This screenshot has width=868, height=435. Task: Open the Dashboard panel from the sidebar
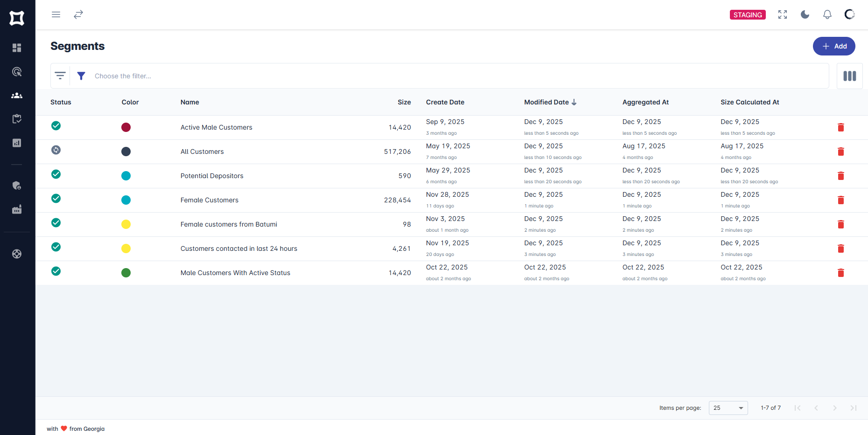coord(17,48)
